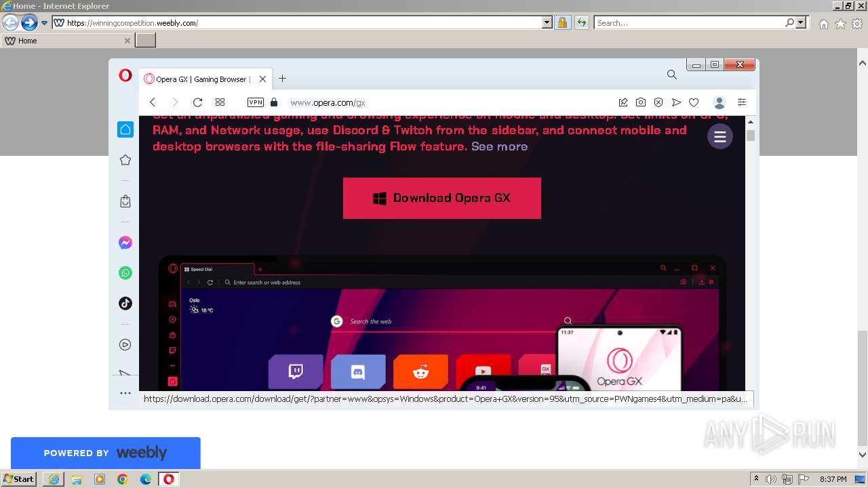This screenshot has width=868, height=488.
Task: Click the Internet Explorer forward button
Action: 29,22
